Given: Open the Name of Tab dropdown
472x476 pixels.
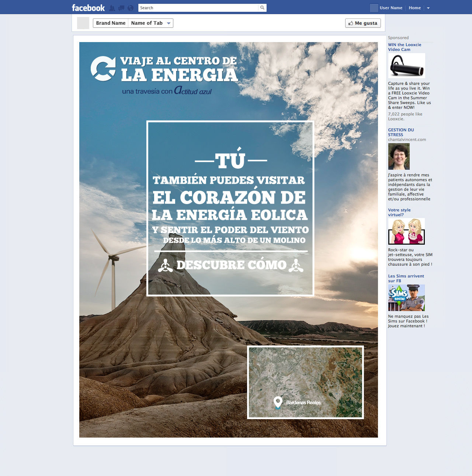Looking at the screenshot, I should point(151,23).
